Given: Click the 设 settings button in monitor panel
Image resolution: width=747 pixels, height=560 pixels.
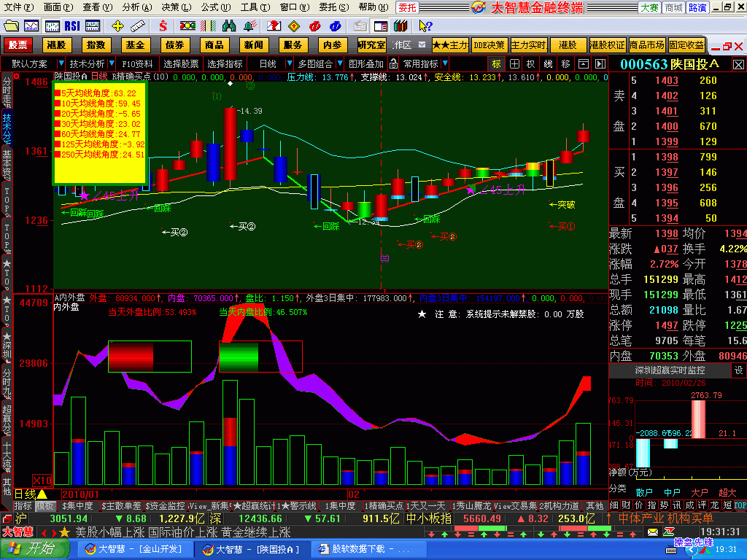Looking at the screenshot, I should [738, 370].
